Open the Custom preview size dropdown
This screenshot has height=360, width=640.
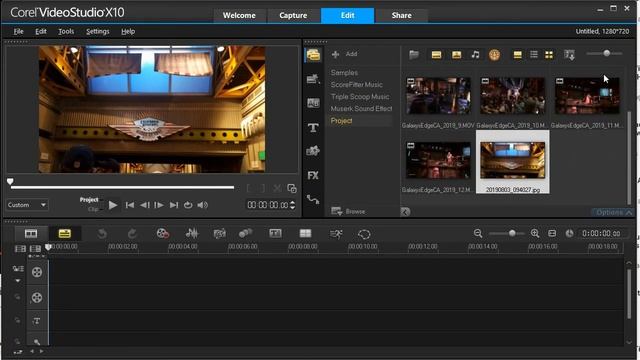pyautogui.click(x=27, y=205)
